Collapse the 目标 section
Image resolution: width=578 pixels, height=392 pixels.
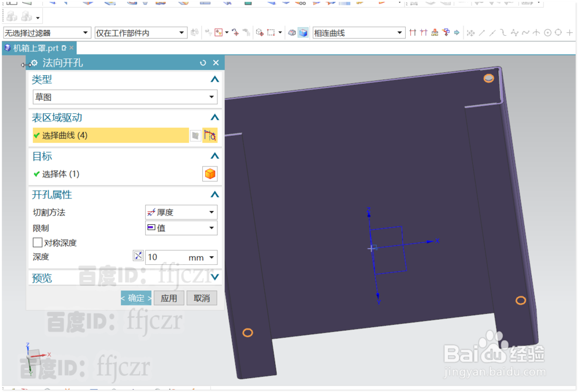pyautogui.click(x=214, y=156)
